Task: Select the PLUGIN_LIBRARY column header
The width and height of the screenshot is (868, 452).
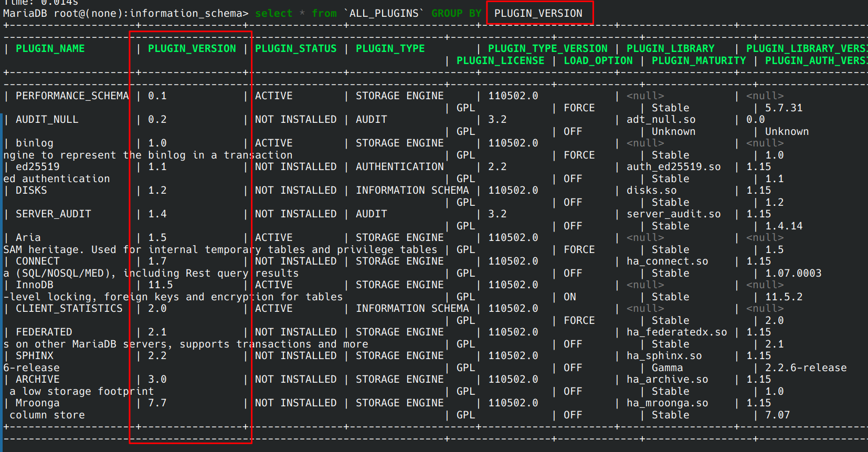Action: pos(670,49)
